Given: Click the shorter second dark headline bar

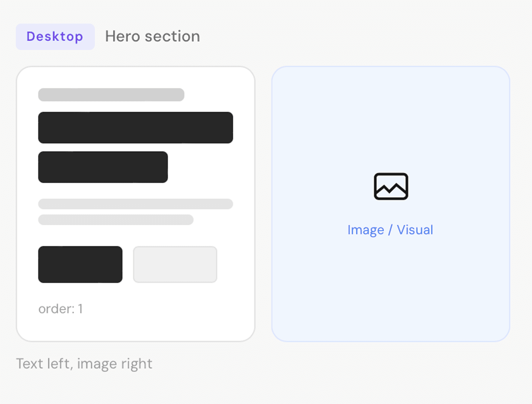Looking at the screenshot, I should point(103,167).
